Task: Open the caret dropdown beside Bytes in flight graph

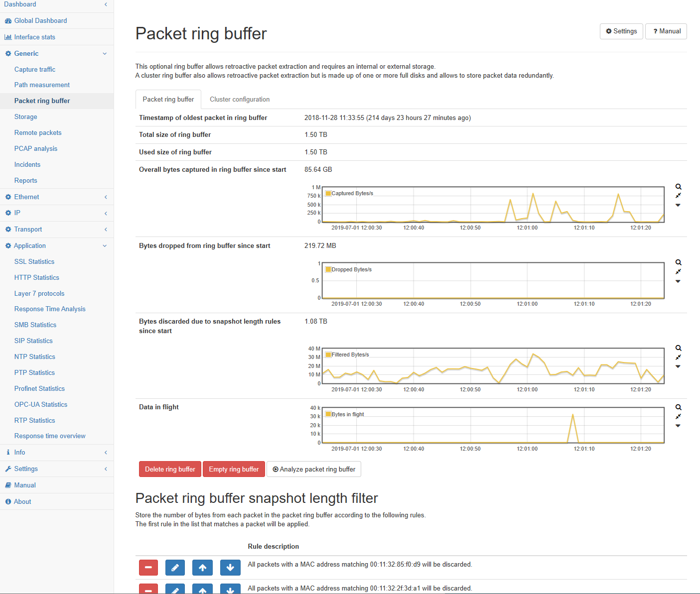Action: point(678,426)
